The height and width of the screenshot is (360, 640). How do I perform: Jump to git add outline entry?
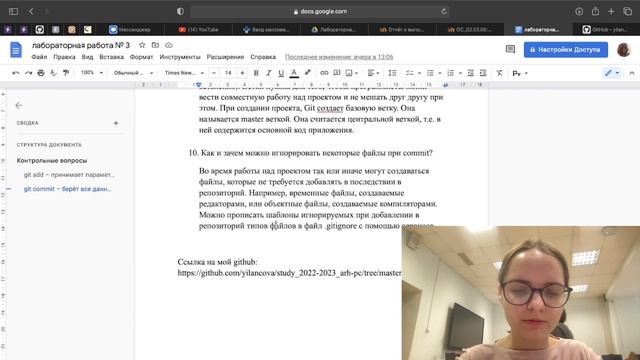coord(69,175)
